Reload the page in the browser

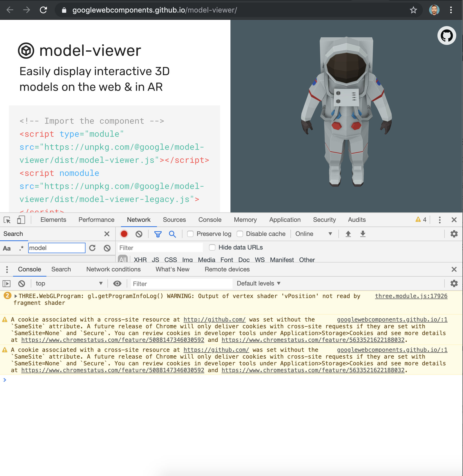point(43,10)
